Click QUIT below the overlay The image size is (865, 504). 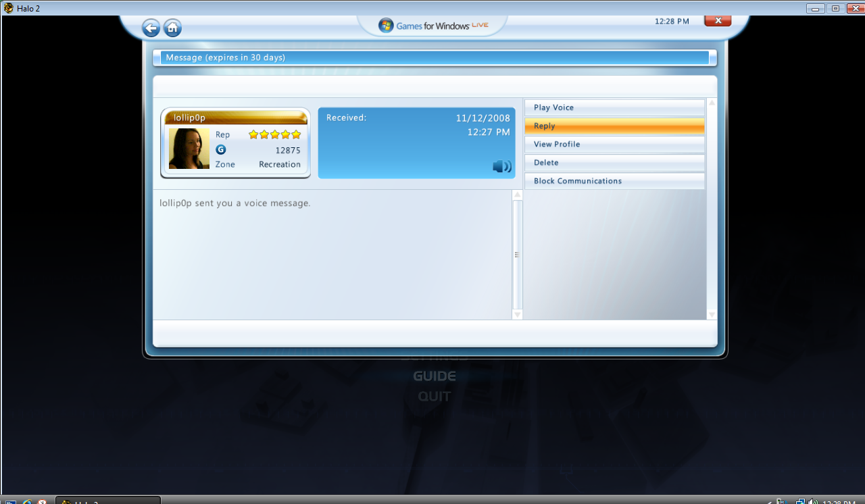pos(434,396)
